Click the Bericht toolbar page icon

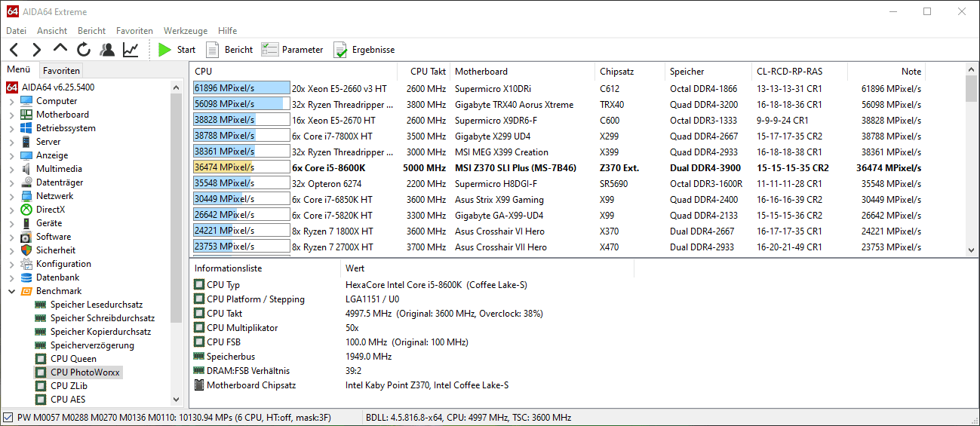pyautogui.click(x=213, y=50)
